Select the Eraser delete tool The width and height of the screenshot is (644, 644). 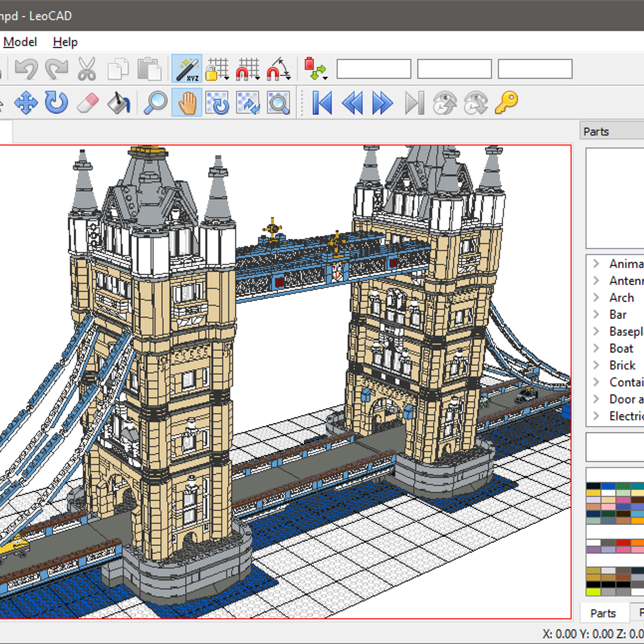coord(87,103)
